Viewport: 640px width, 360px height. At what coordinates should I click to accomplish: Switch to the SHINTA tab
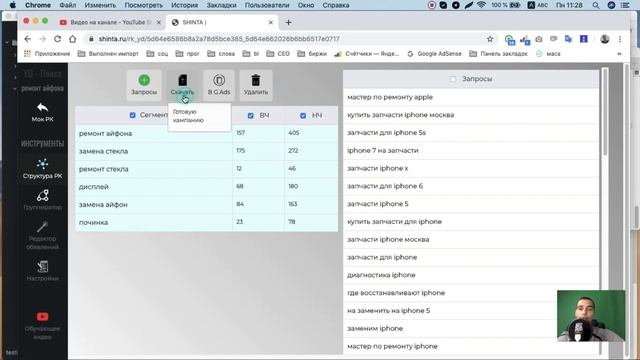pos(222,22)
